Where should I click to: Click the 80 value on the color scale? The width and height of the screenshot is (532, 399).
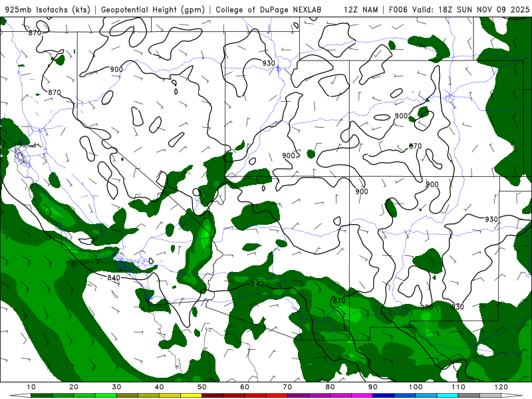330,387
